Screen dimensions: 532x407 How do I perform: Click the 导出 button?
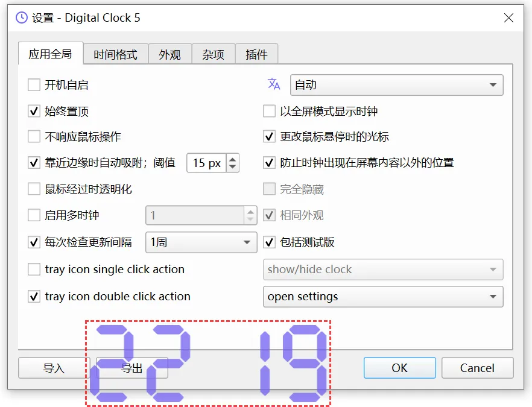[x=132, y=368]
